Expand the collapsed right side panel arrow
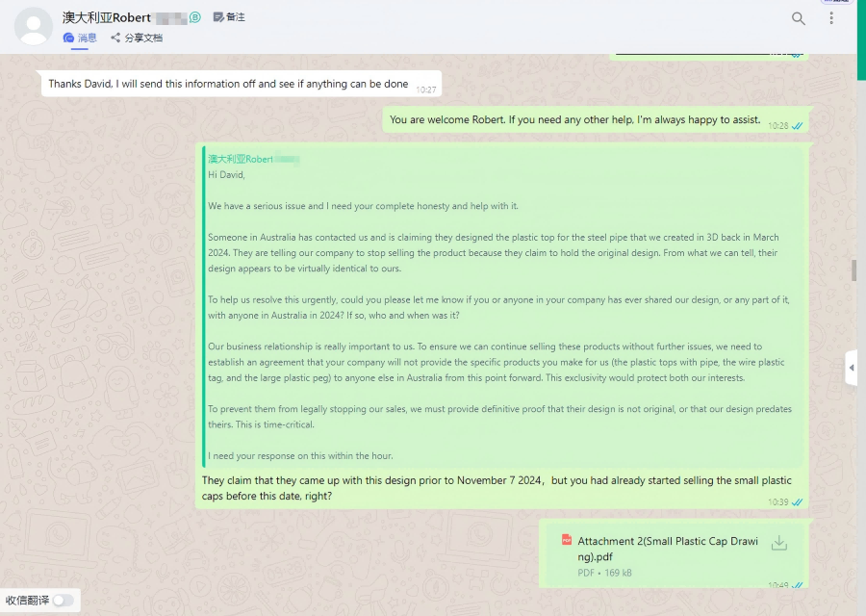The width and height of the screenshot is (866, 616). pyautogui.click(x=852, y=368)
